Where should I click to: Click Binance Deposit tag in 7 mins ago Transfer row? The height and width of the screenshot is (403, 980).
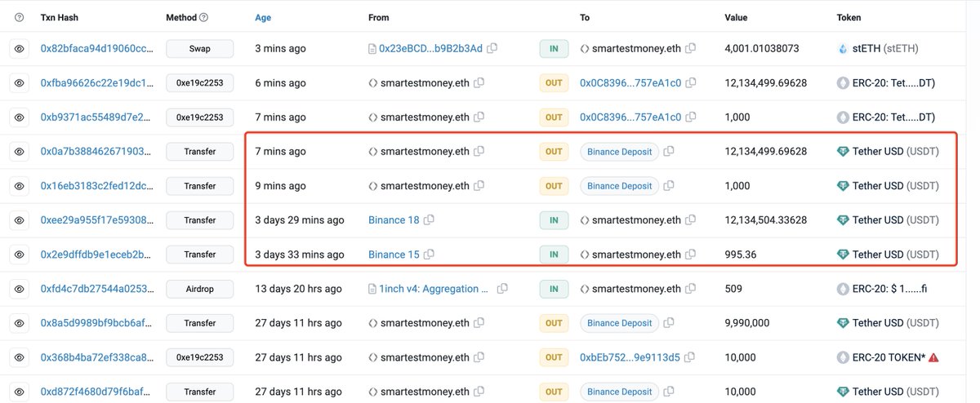point(620,152)
